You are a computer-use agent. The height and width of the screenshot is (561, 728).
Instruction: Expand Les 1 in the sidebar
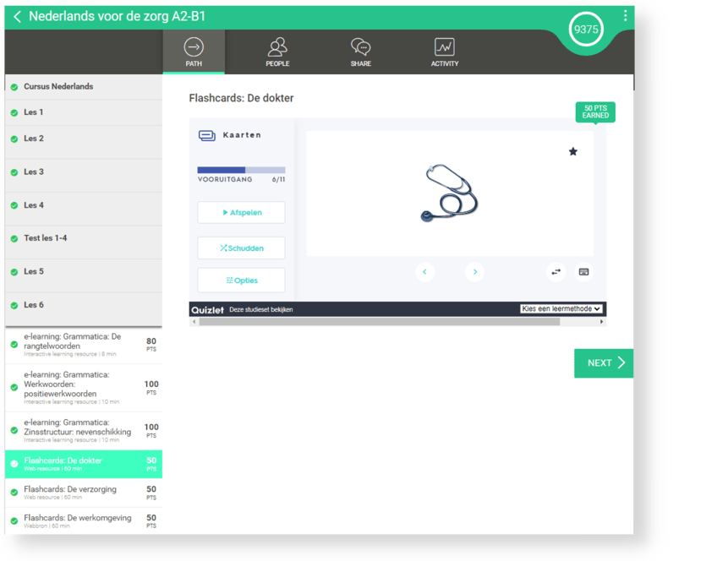pos(84,112)
